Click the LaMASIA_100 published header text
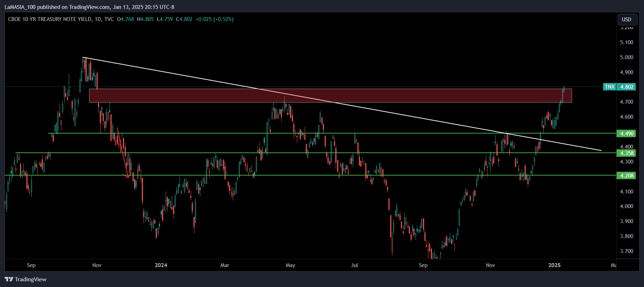Image resolution: width=644 pixels, height=287 pixels. (x=89, y=7)
